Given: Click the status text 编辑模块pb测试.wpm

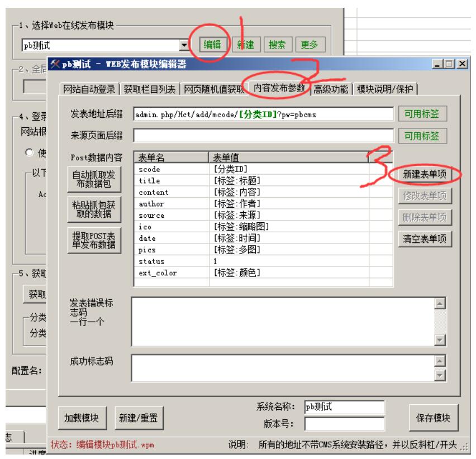Looking at the screenshot, I should pyautogui.click(x=115, y=444).
